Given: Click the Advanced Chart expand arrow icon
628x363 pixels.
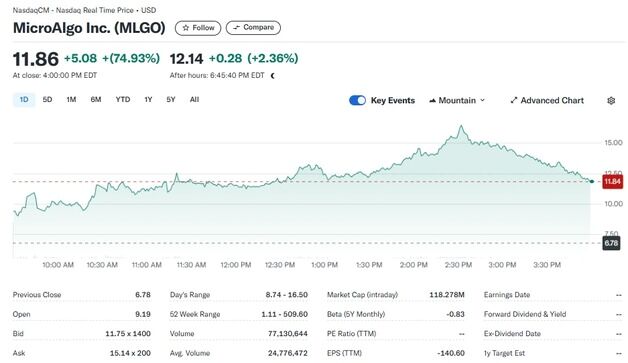Looking at the screenshot, I should 514,101.
